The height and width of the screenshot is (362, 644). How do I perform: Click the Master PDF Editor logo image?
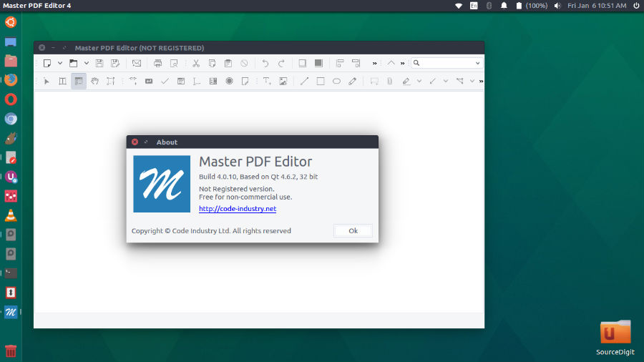coord(162,184)
